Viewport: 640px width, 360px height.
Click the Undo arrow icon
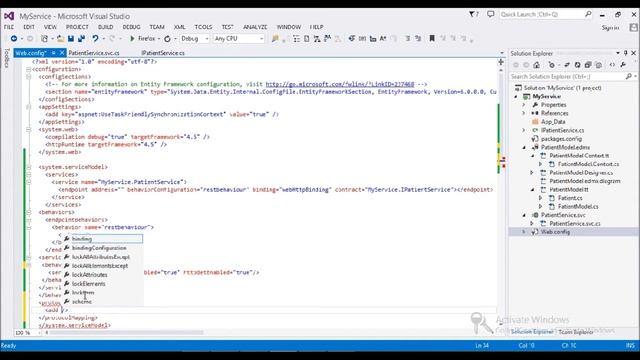[95, 38]
